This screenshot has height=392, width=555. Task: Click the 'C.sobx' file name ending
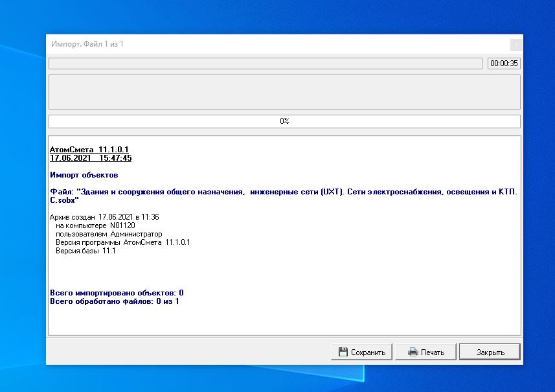pos(64,200)
